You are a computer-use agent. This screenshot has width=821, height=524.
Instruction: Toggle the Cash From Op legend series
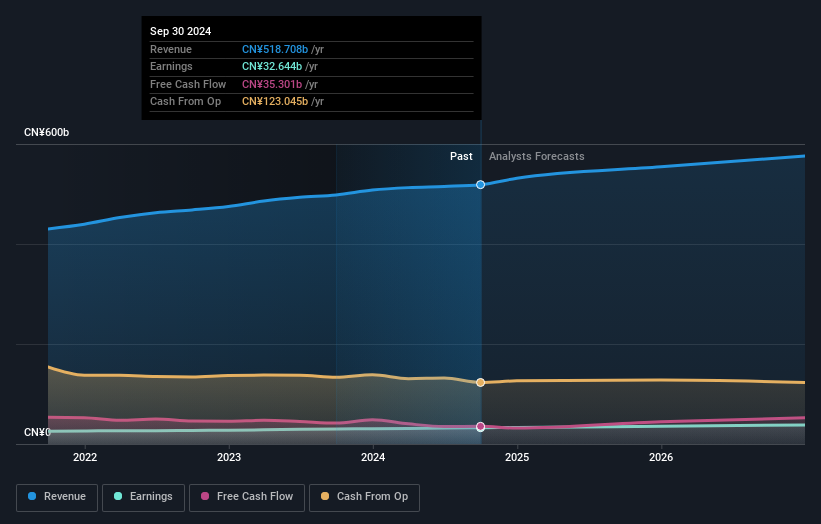[x=364, y=497]
